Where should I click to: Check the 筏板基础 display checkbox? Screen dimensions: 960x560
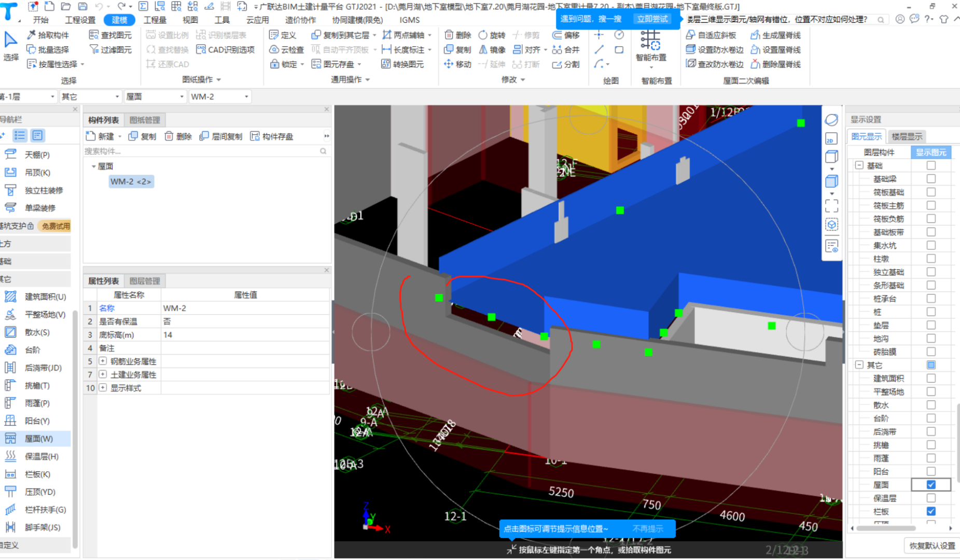(x=931, y=192)
